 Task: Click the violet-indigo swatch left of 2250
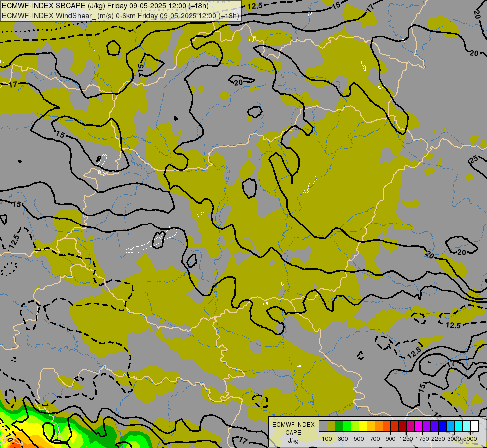pos(434,426)
